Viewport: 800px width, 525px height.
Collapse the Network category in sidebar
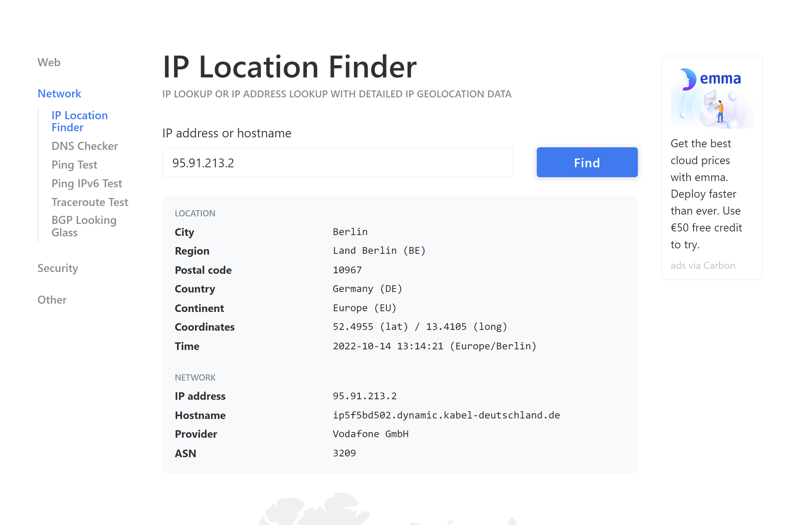coord(59,93)
